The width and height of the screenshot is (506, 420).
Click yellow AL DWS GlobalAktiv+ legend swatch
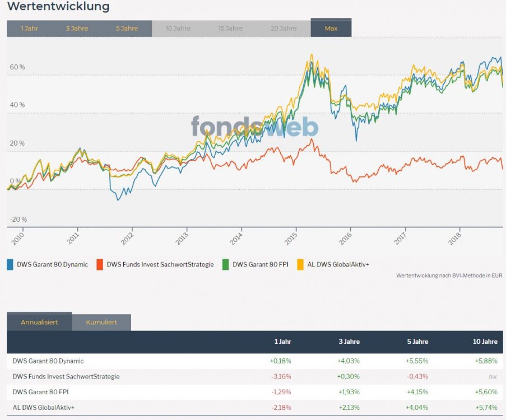(301, 264)
